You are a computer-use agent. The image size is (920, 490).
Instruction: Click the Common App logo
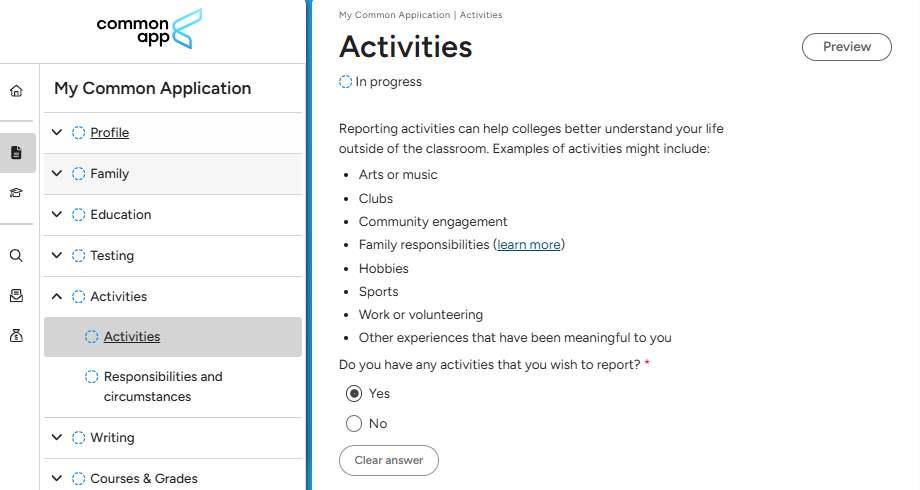point(150,30)
